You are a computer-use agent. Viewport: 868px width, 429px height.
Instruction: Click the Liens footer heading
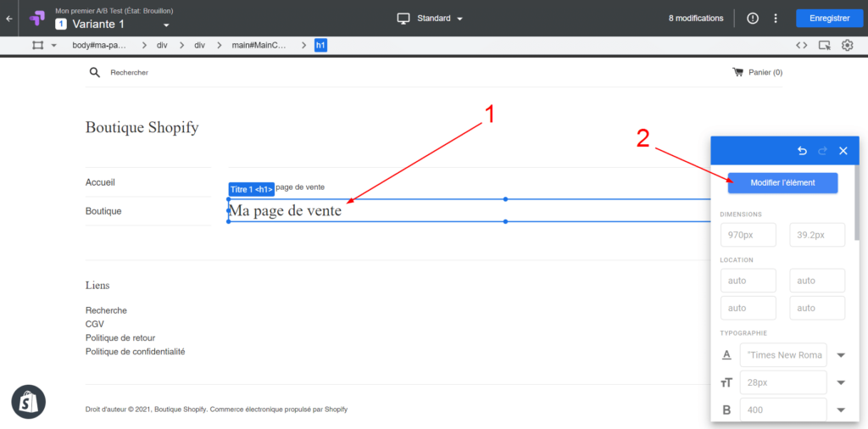(97, 286)
